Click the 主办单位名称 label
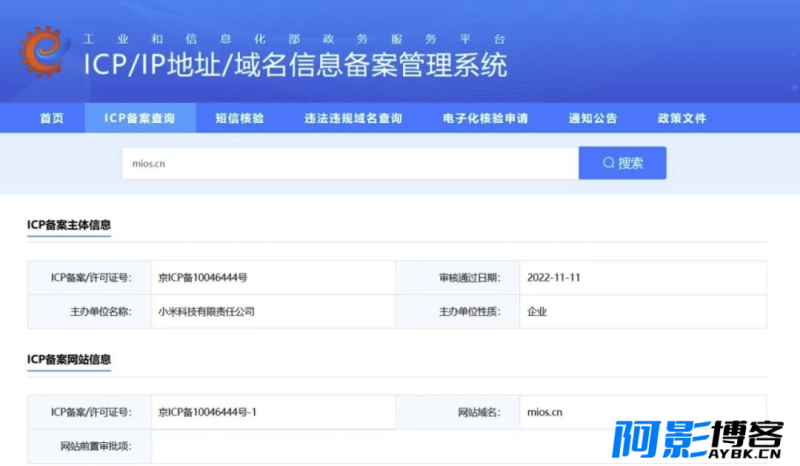This screenshot has height=466, width=800. 101,311
